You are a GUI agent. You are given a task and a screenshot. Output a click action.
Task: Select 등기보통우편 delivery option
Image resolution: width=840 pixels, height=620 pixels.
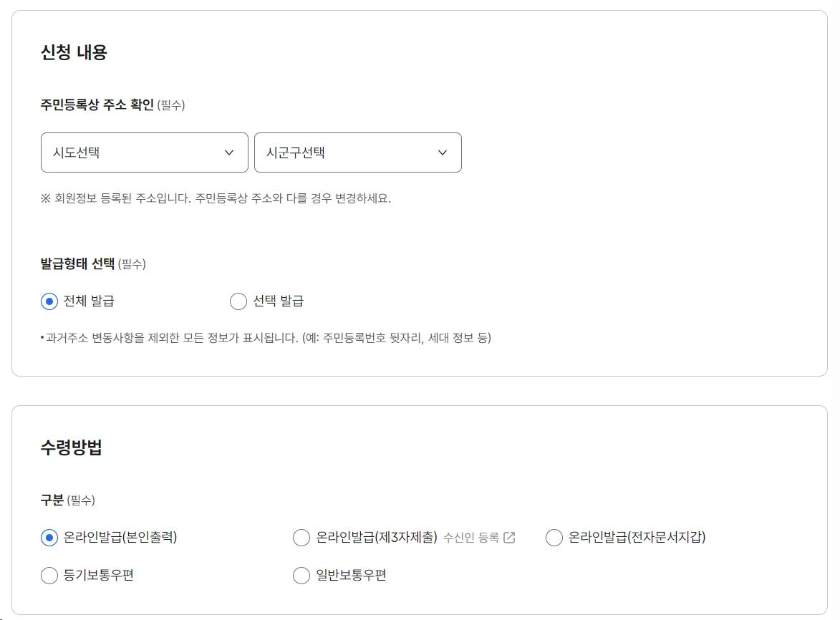pos(49,575)
